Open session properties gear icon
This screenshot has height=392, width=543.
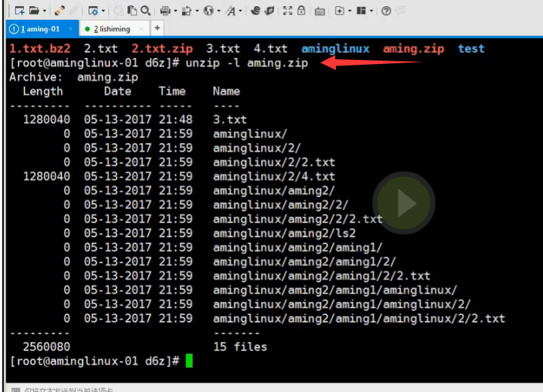click(x=93, y=11)
